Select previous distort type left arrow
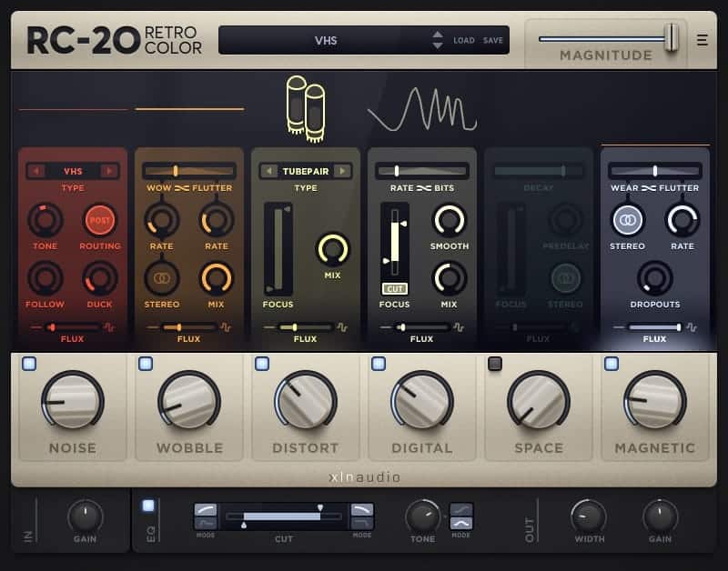 tap(268, 171)
